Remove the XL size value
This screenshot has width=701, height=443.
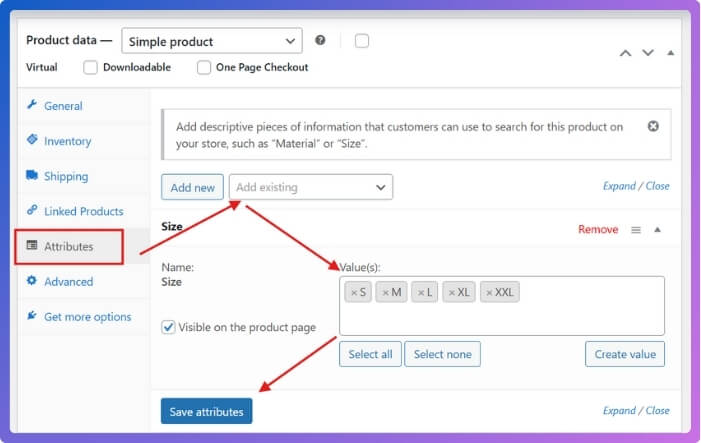(452, 293)
